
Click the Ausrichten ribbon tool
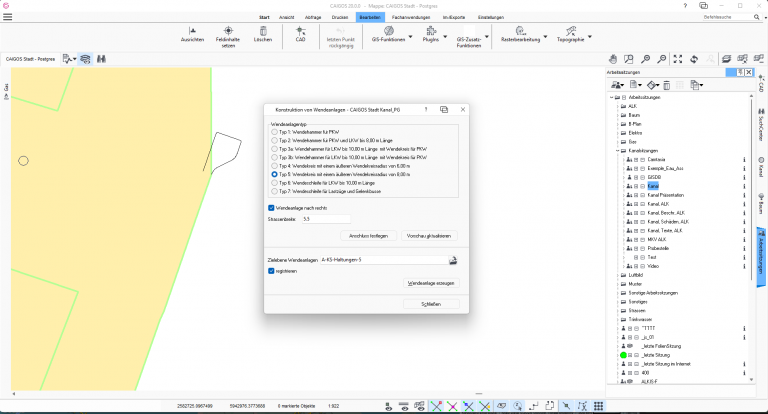[x=192, y=34]
